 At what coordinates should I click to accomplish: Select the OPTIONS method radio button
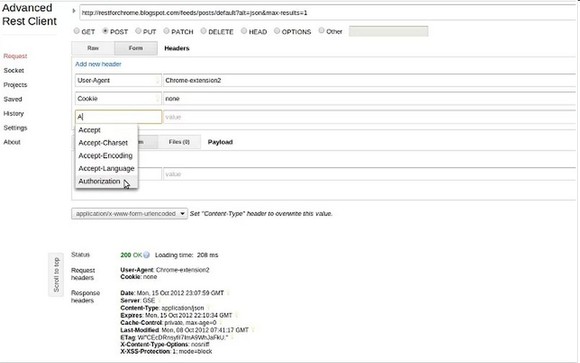tap(277, 31)
